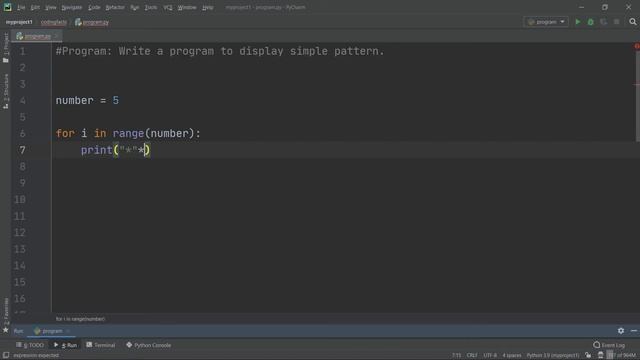Open Run panel settings gear icon
Viewport: 640px width, 360px height.
click(621, 331)
